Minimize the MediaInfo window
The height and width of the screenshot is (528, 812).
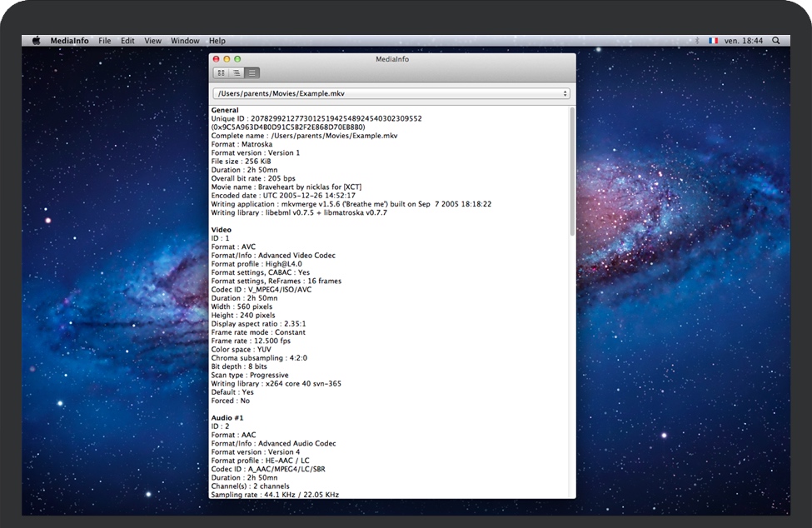point(227,59)
